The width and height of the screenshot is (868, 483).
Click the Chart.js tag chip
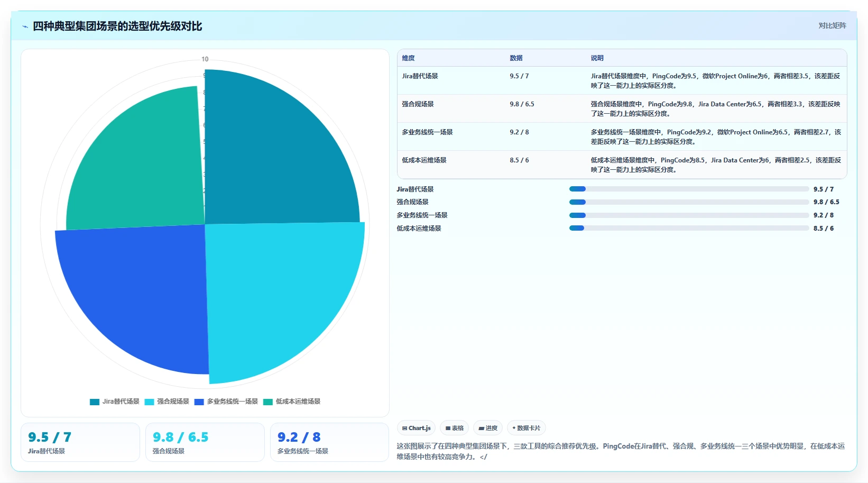416,428
